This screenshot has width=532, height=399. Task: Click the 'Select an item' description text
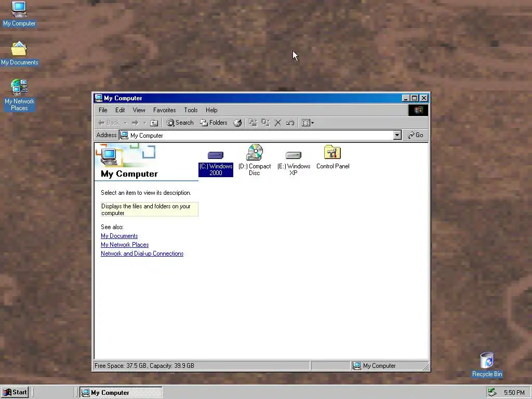pos(146,193)
